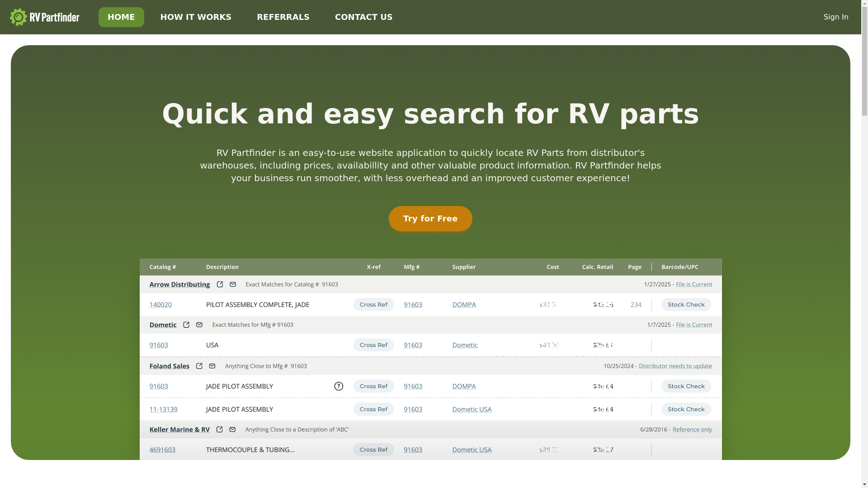The width and height of the screenshot is (868, 488).
Task: Click Cross Ref for PILOT ASSEMBLY COMPLETE, JADE
Action: point(373,305)
